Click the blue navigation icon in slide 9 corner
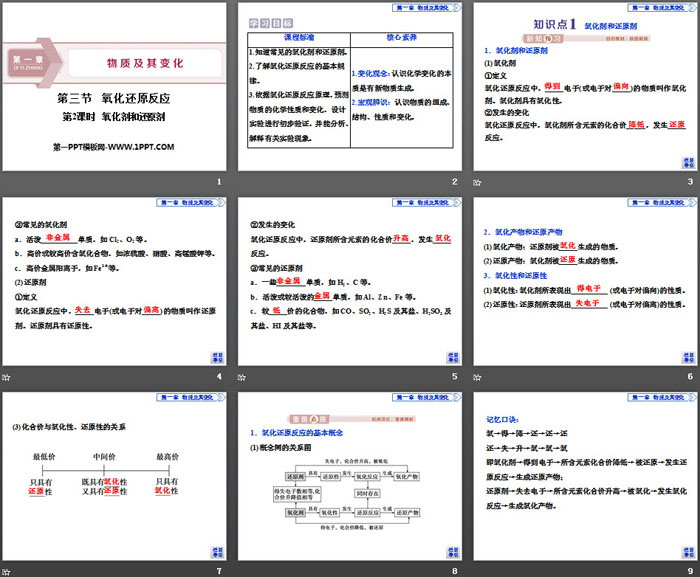This screenshot has width=700, height=577. tap(688, 552)
